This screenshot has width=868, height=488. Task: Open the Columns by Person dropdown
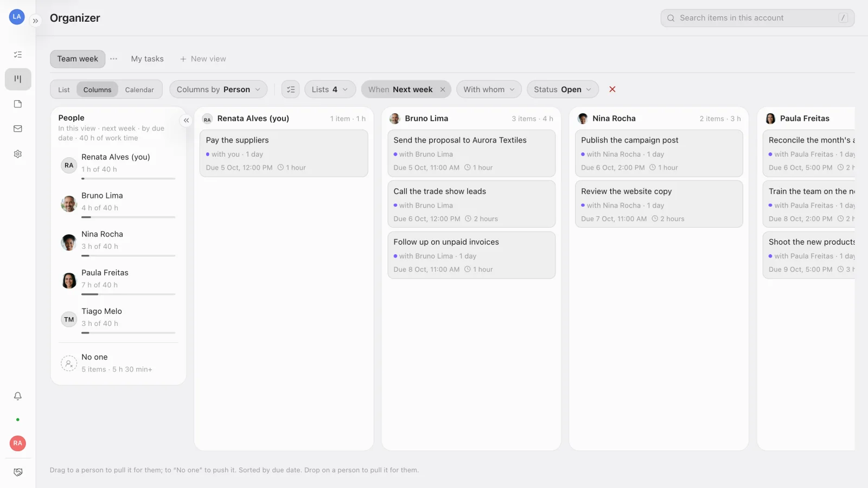click(219, 89)
